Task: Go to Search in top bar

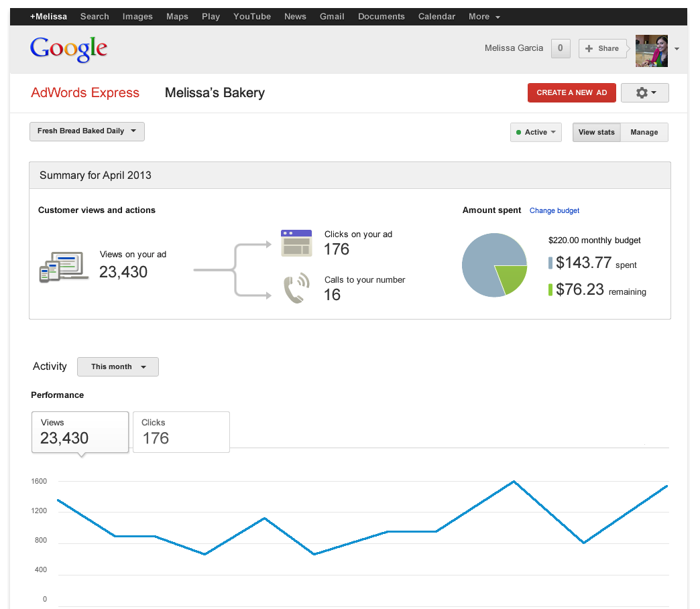Action: [x=95, y=17]
